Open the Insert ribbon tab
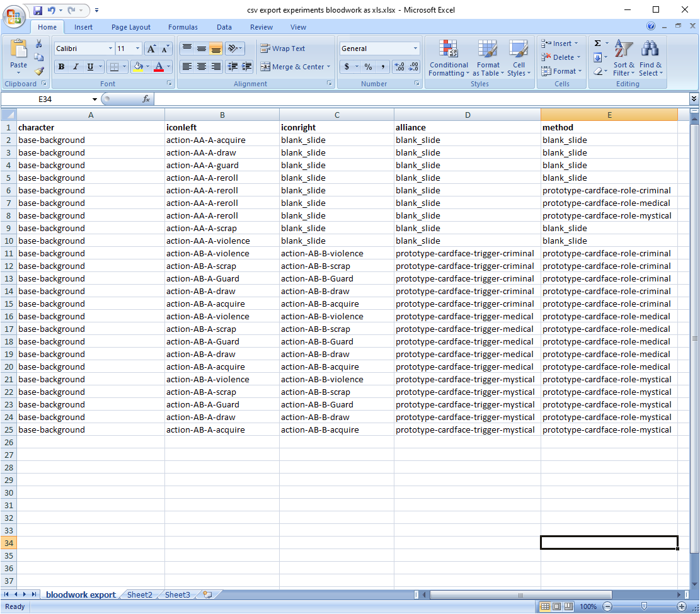Image resolution: width=700 pixels, height=614 pixels. click(x=83, y=27)
